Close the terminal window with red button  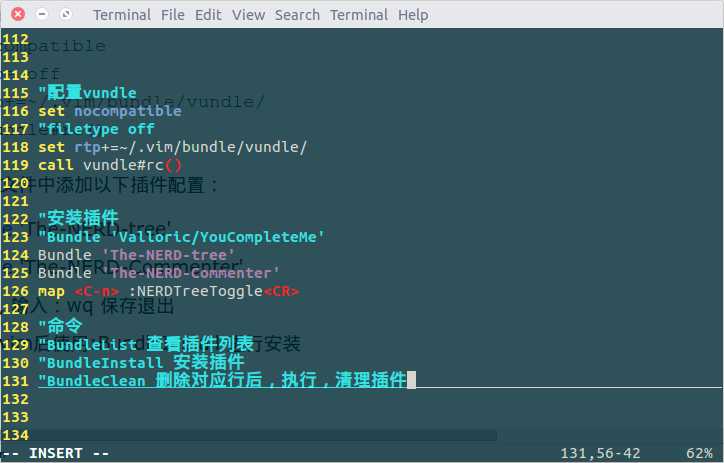pos(18,14)
